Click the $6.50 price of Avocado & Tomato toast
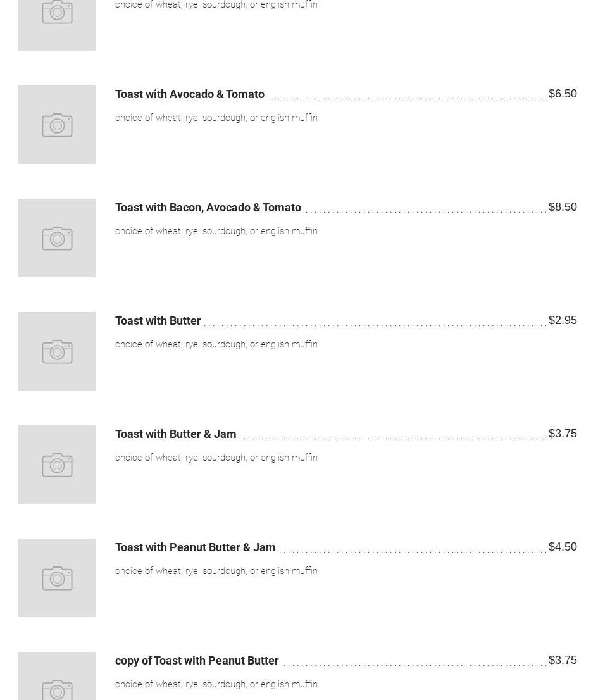 563,94
